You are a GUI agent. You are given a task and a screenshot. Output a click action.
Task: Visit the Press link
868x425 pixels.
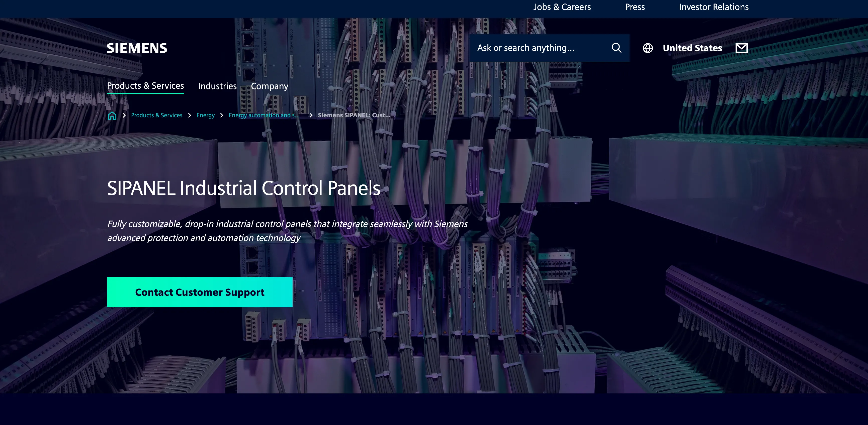point(635,7)
